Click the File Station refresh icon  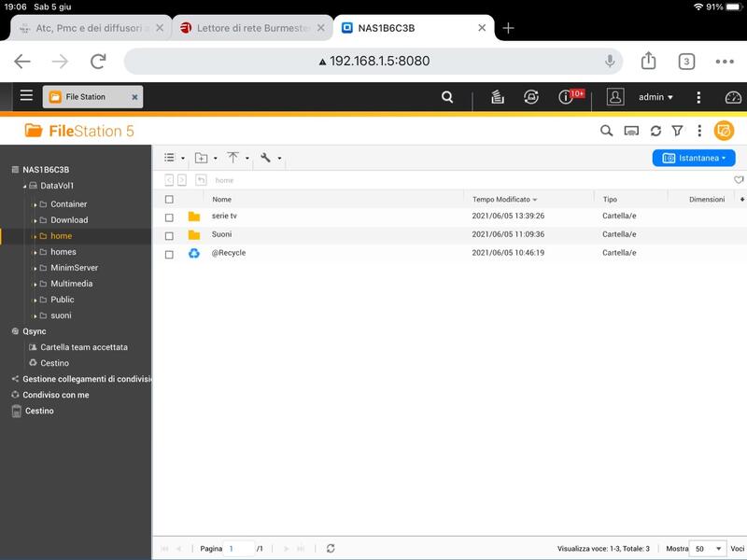coord(655,132)
